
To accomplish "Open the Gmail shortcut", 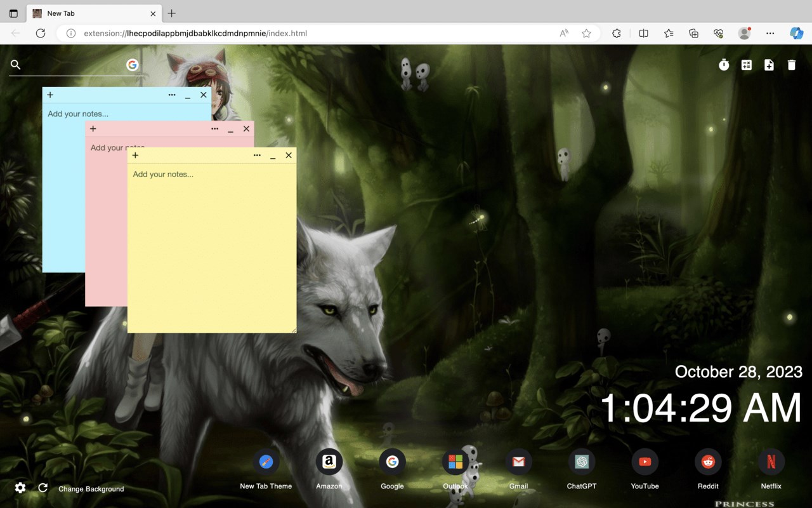I will pos(518,470).
